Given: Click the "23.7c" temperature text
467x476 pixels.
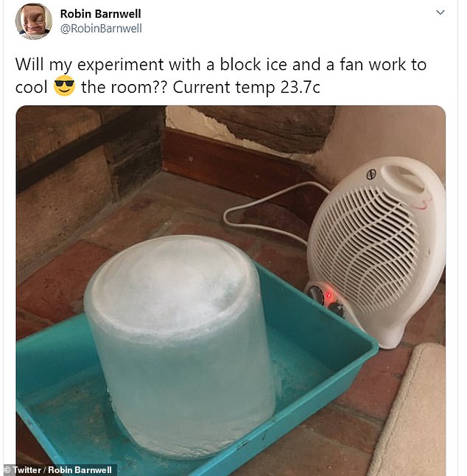Looking at the screenshot, I should (x=300, y=88).
